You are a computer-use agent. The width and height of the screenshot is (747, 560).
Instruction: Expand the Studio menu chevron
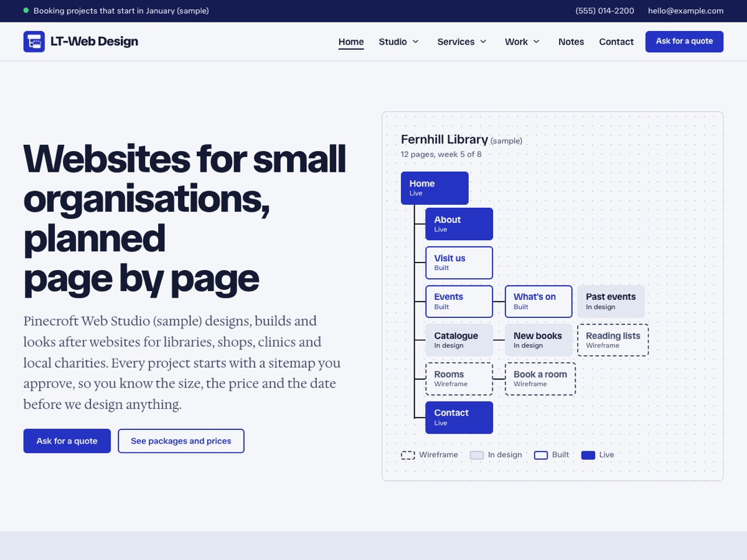coord(416,42)
